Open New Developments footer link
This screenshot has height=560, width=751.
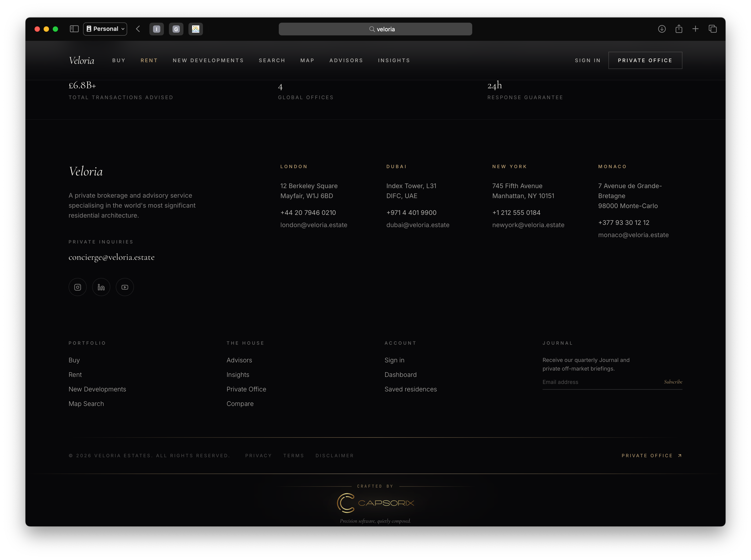[97, 389]
